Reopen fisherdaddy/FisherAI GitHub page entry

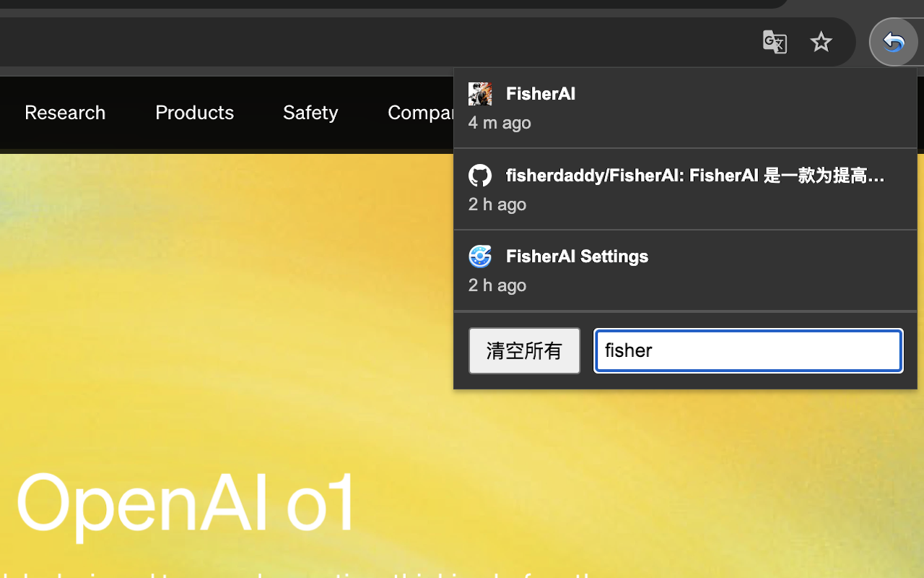coord(685,189)
